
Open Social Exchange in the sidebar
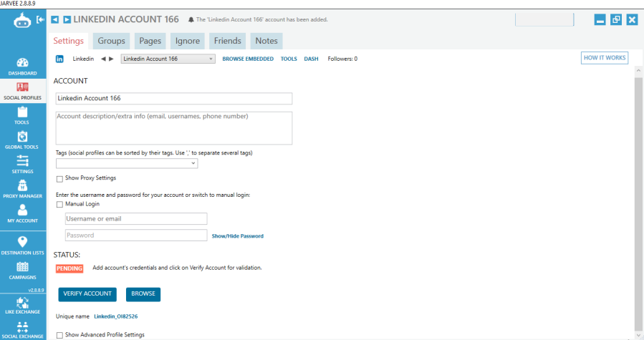[23, 330]
